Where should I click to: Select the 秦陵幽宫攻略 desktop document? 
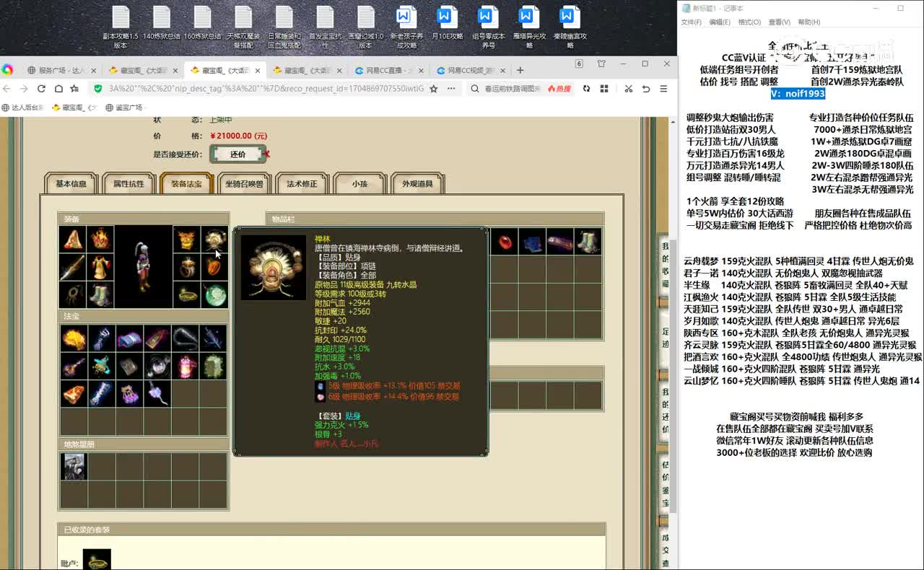[570, 27]
